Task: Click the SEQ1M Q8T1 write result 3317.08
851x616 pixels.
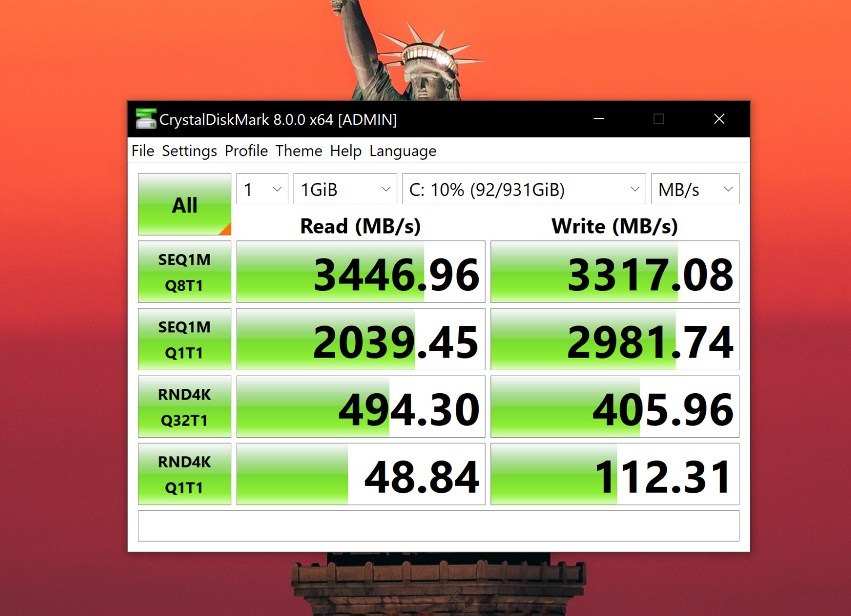Action: [x=615, y=272]
